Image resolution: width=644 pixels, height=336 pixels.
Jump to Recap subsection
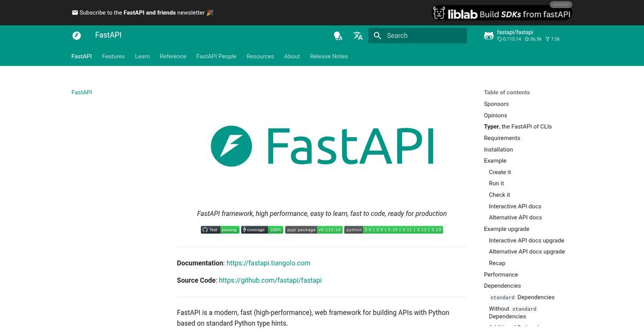click(497, 263)
